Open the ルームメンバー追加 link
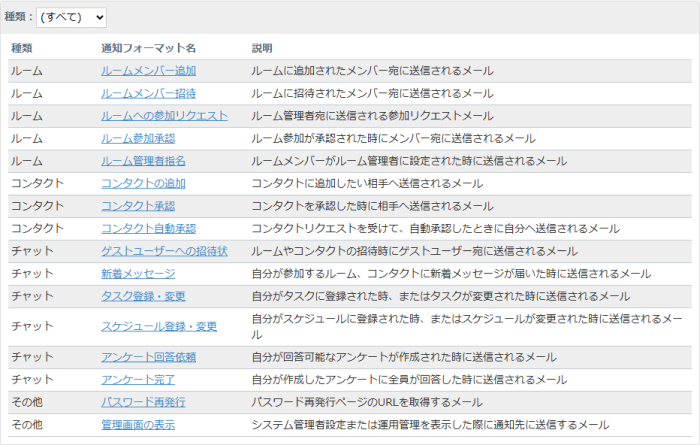The image size is (700, 445). pyautogui.click(x=148, y=71)
